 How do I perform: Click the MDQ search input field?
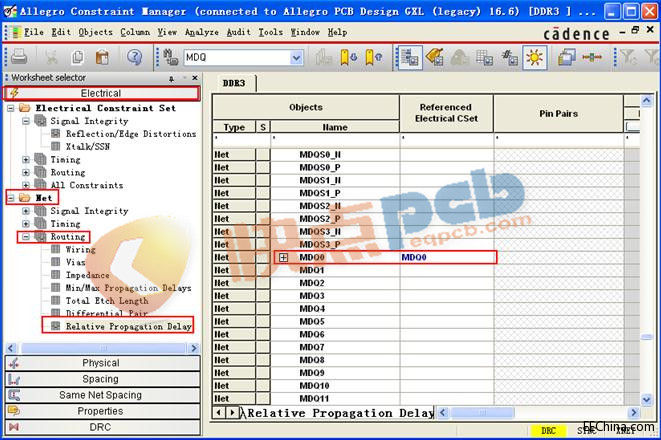pyautogui.click(x=237, y=57)
